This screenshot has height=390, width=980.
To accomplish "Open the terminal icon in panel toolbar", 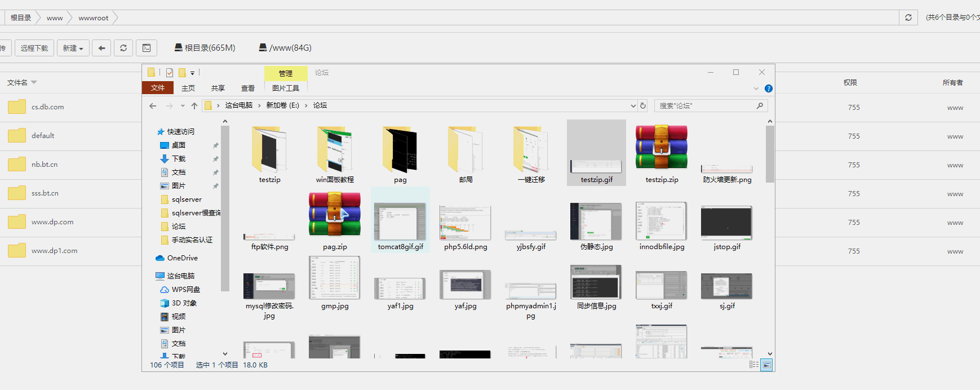I will click(x=147, y=48).
